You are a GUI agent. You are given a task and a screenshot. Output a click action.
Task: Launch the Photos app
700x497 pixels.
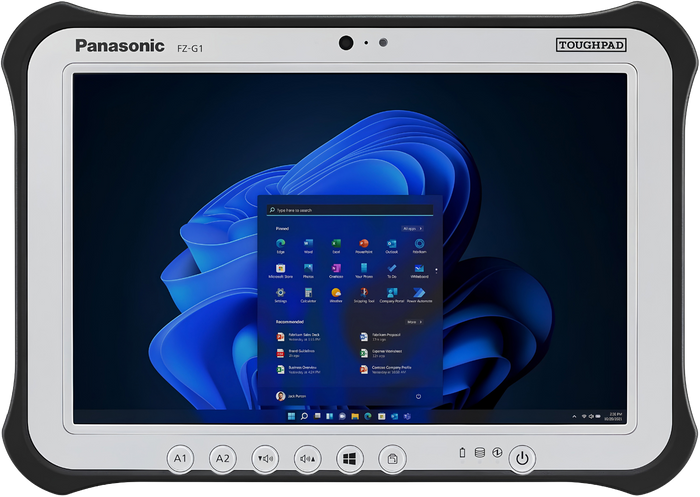pos(308,271)
